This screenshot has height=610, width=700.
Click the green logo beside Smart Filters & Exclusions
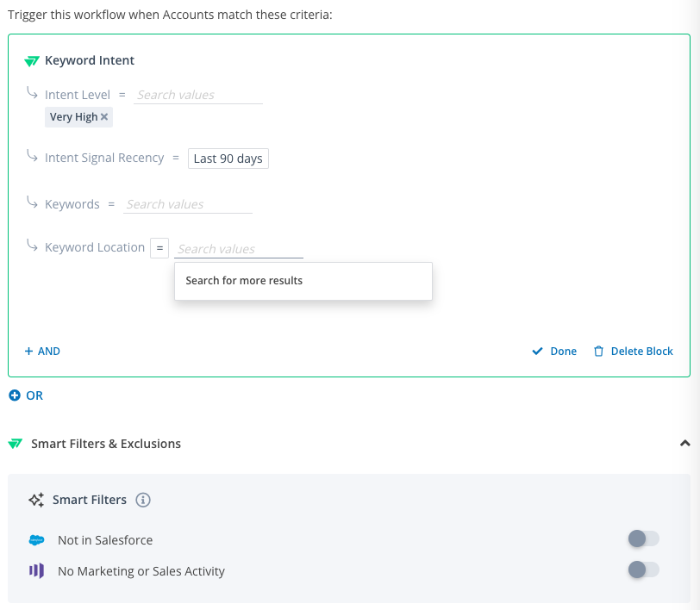point(16,444)
